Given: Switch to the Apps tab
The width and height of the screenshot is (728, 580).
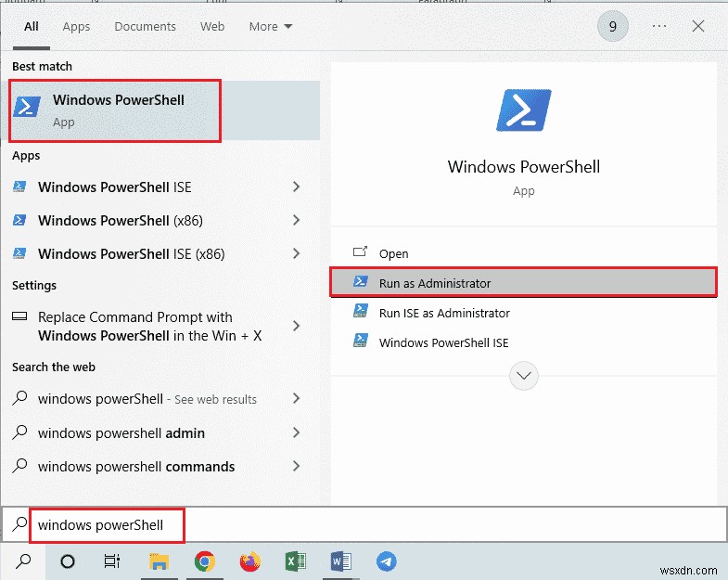Looking at the screenshot, I should [x=76, y=27].
